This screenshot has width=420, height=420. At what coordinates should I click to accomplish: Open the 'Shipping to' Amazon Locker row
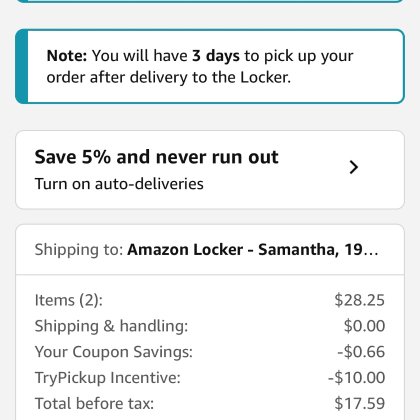coord(210,250)
